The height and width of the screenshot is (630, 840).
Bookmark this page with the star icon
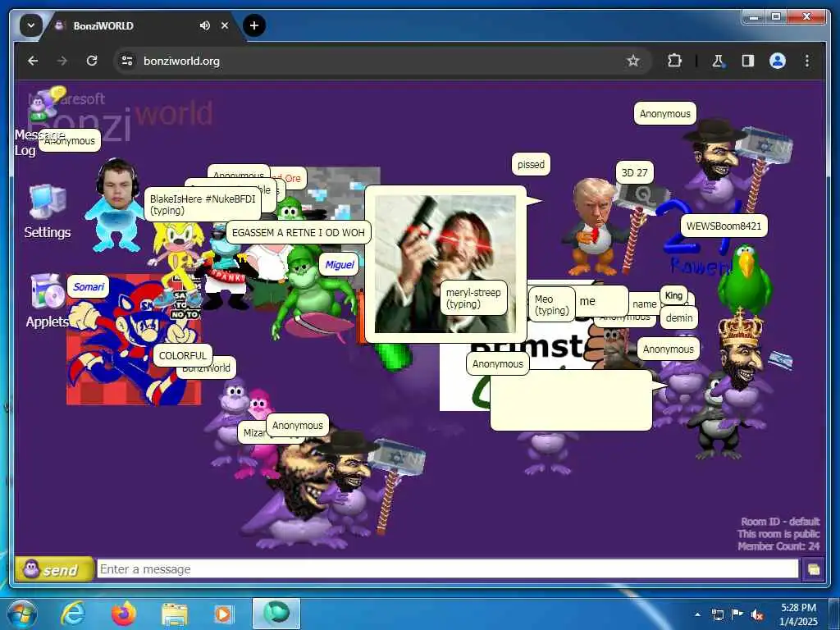[x=633, y=61]
